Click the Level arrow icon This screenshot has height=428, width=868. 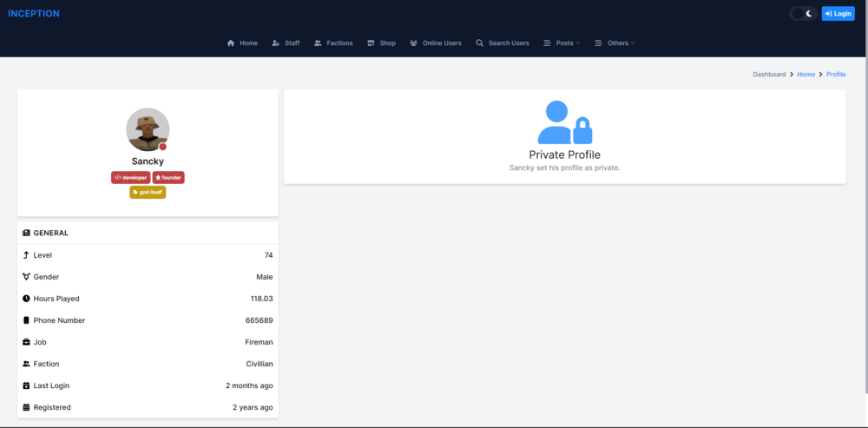25,255
